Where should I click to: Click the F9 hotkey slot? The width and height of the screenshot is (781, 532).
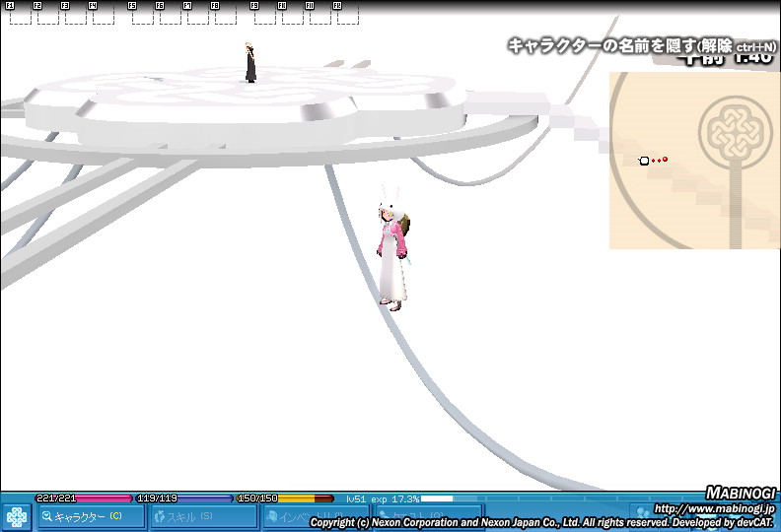264,14
